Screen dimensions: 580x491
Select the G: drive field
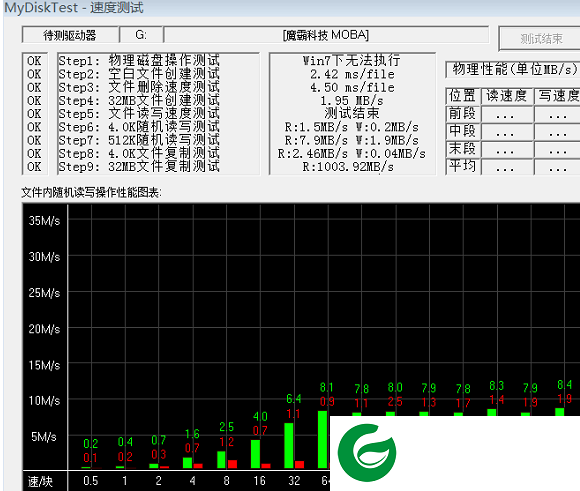(x=141, y=35)
